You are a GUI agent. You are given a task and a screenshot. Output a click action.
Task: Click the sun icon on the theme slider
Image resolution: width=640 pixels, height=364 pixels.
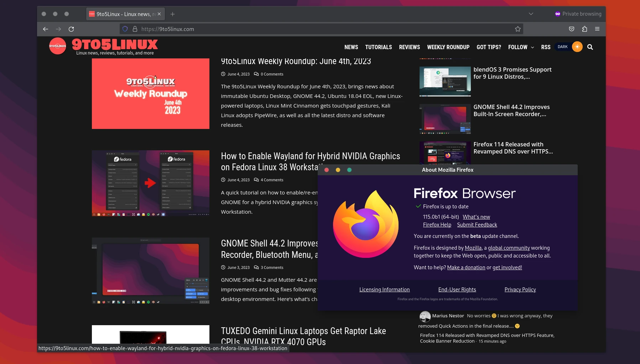(577, 46)
